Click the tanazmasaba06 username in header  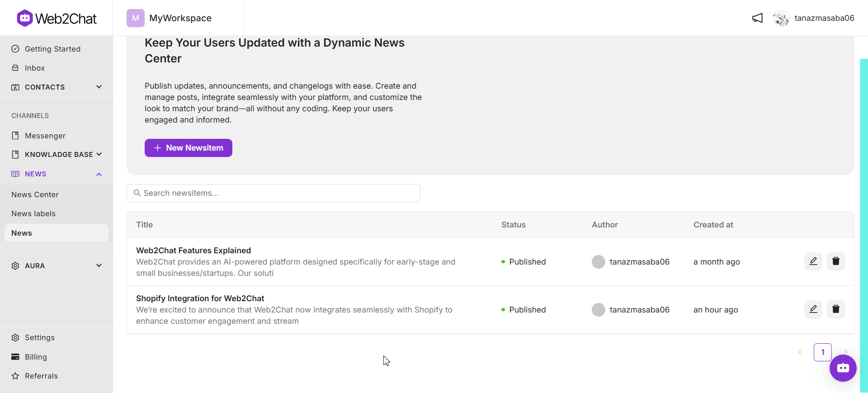[x=825, y=18]
